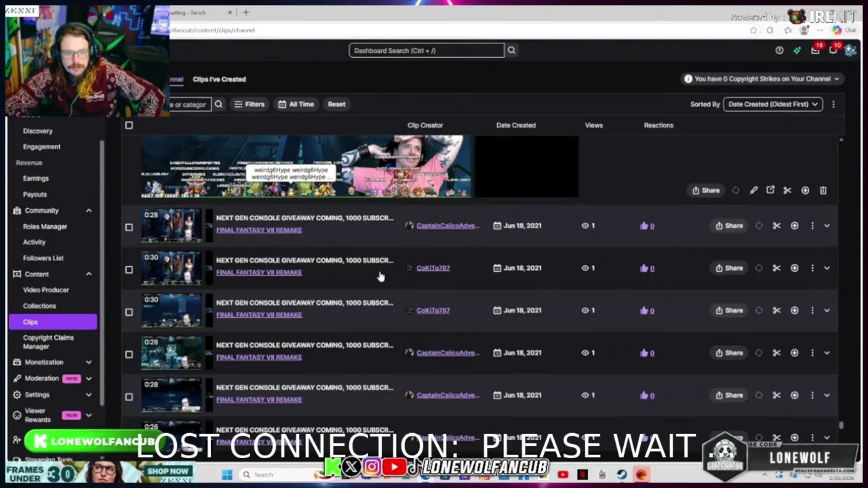Screen dimensions: 868x488
Task: Open the channel avatar menu
Action: pyautogui.click(x=850, y=50)
